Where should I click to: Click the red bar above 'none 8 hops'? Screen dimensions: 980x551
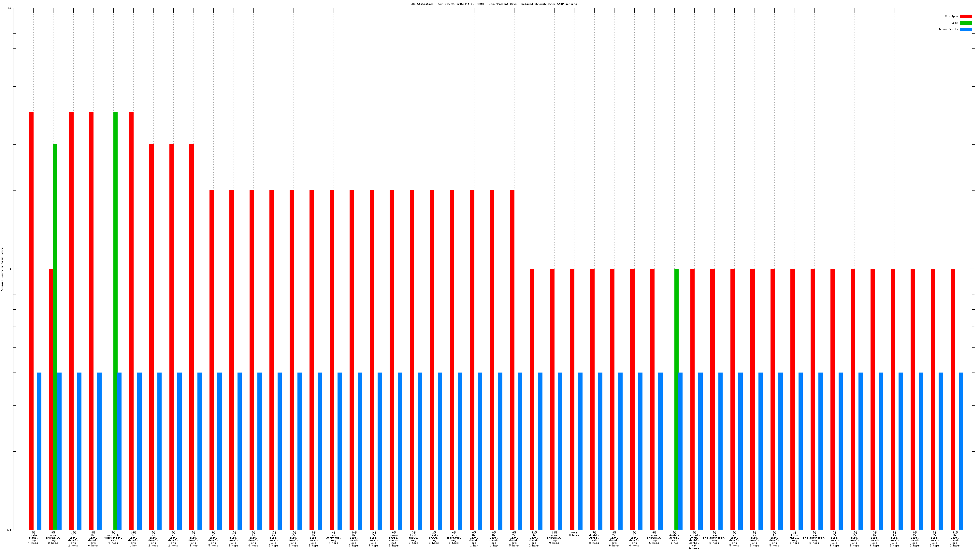pyautogui.click(x=572, y=399)
